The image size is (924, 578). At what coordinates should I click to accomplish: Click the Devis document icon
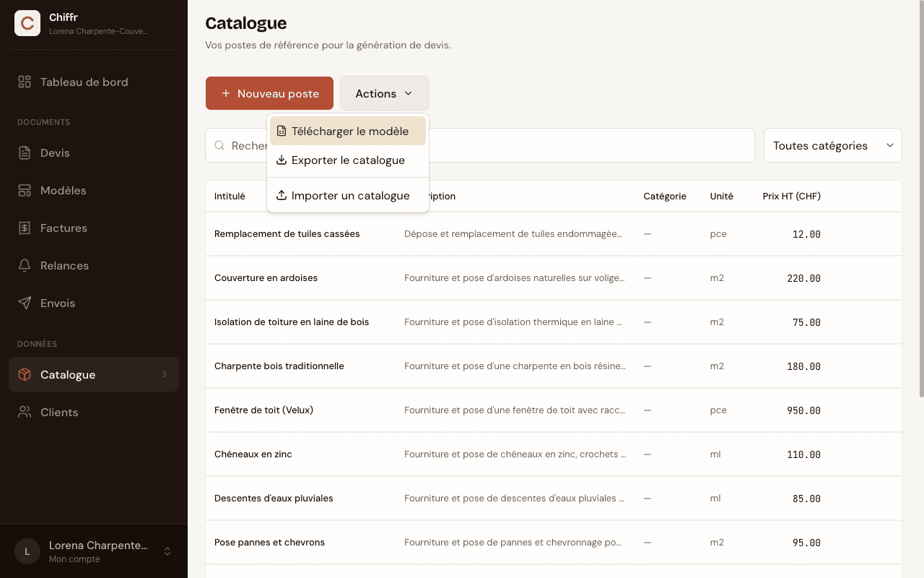click(25, 152)
